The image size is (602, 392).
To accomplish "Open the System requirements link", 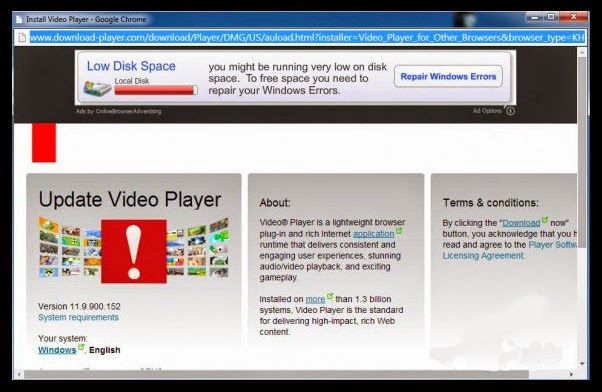I will click(78, 318).
